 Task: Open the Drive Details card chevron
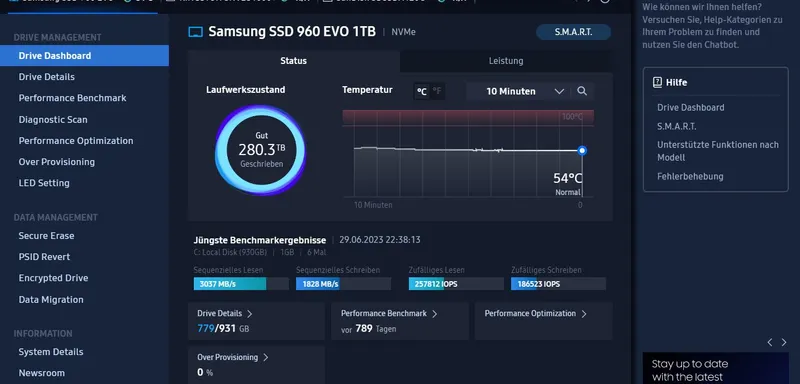pyautogui.click(x=249, y=314)
